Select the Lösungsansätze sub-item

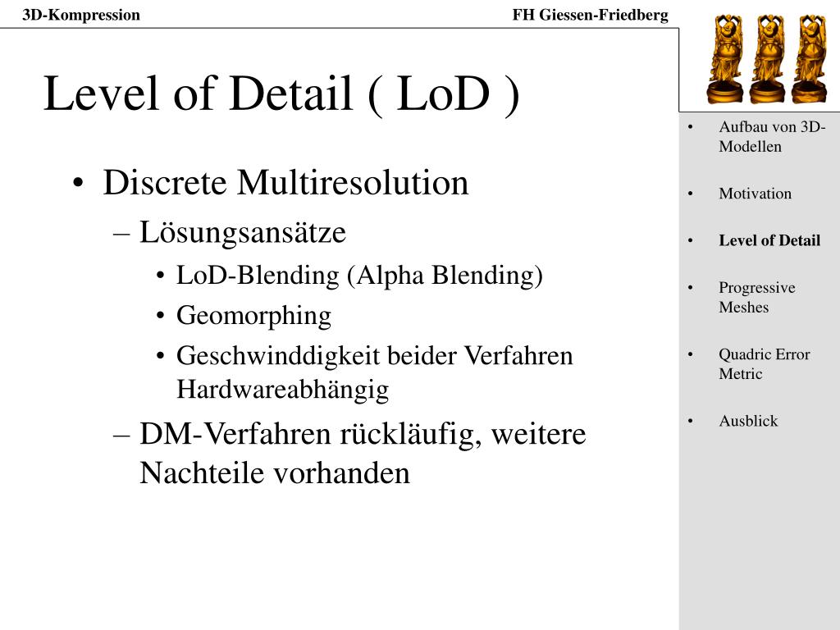coord(243,232)
